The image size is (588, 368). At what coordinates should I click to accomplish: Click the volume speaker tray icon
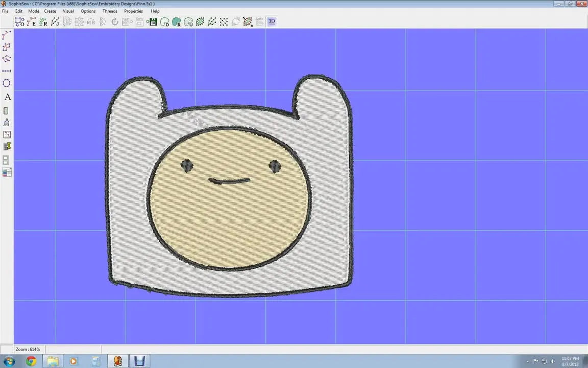click(x=552, y=361)
